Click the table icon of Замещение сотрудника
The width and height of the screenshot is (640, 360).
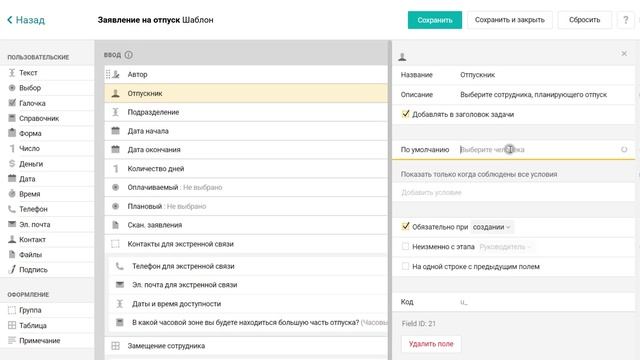tap(116, 346)
